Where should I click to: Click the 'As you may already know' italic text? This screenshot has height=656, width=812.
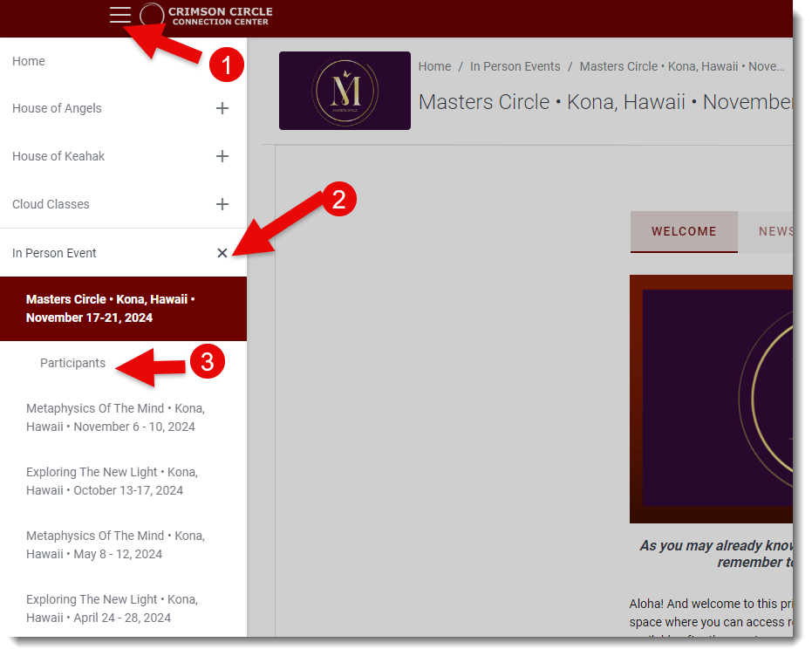[716, 554]
